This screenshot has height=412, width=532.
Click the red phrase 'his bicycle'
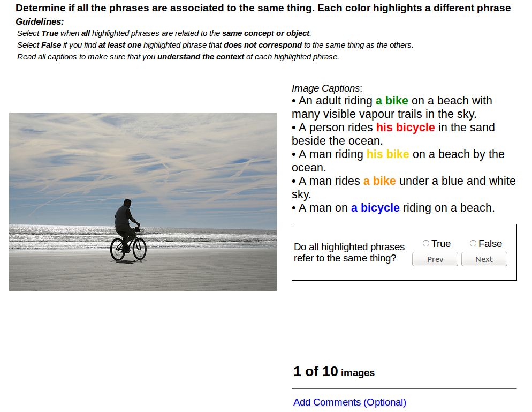(406, 128)
